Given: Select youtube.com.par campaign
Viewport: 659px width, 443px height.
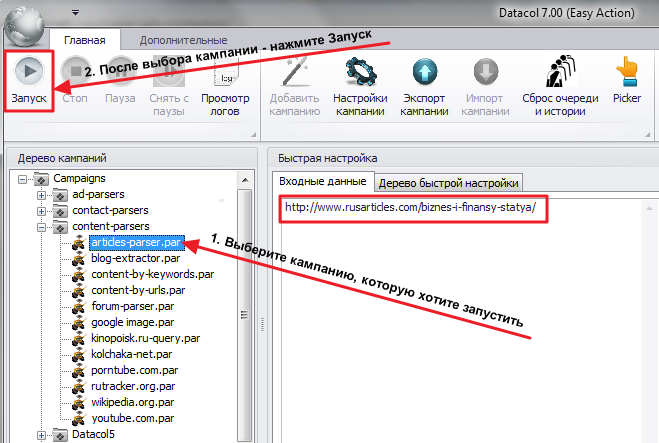Looking at the screenshot, I should coord(132,418).
